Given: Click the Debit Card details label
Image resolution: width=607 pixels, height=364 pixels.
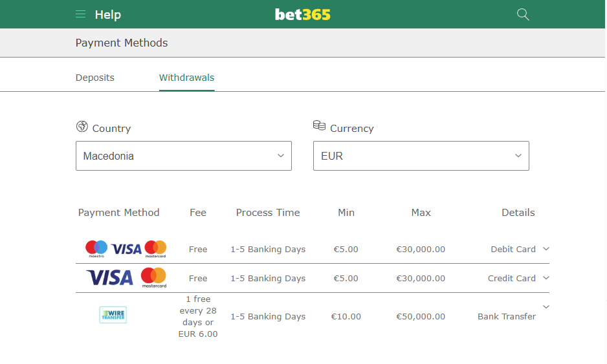Looking at the screenshot, I should [x=513, y=249].
